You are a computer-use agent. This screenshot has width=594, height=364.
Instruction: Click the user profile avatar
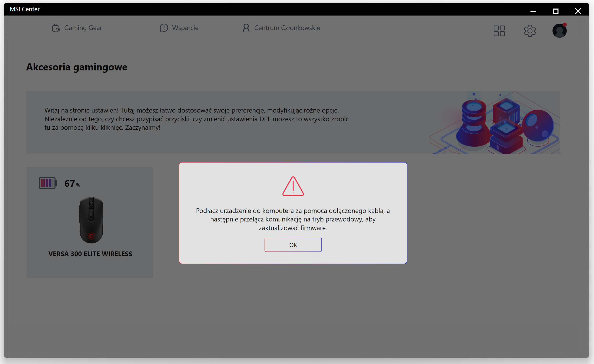click(x=559, y=31)
